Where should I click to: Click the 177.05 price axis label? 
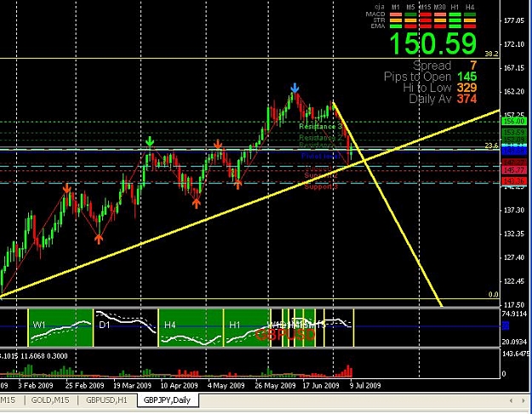pos(514,20)
